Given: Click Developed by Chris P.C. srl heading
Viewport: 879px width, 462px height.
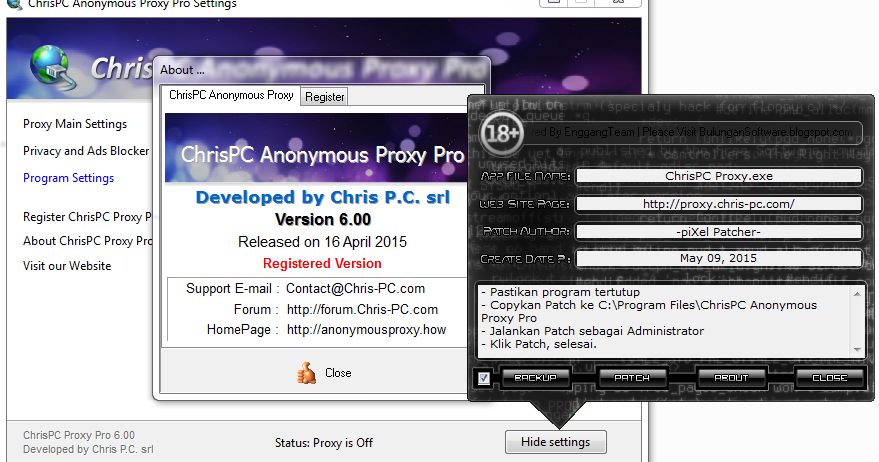Looking at the screenshot, I should (323, 197).
